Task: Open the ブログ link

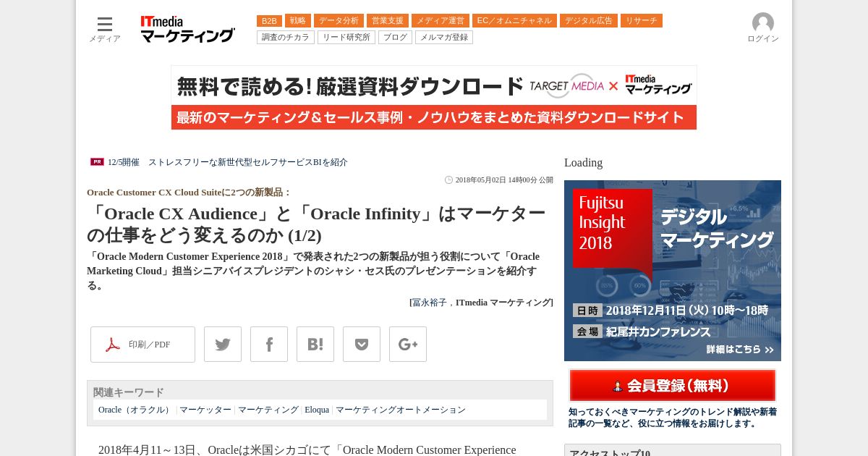Action: point(395,37)
